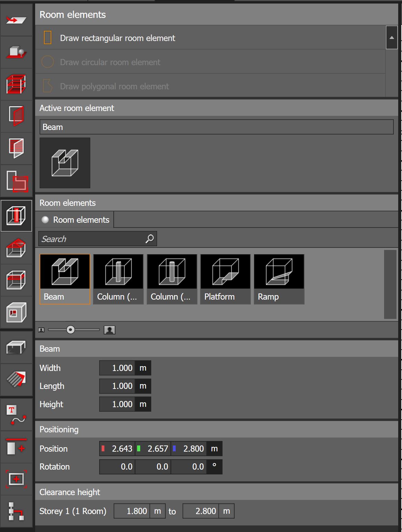Select the storeys tool with stacked red layers
The width and height of the screenshot is (402, 532).
16,84
